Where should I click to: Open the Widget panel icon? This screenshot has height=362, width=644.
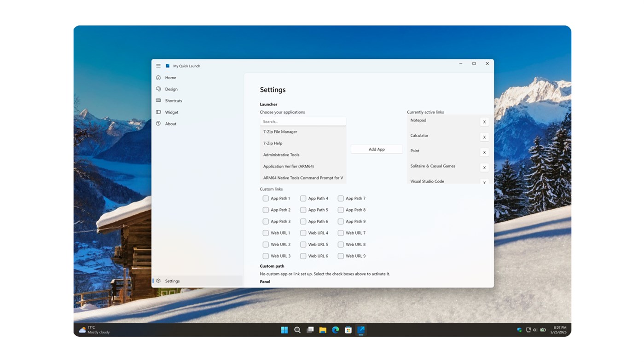(x=158, y=112)
